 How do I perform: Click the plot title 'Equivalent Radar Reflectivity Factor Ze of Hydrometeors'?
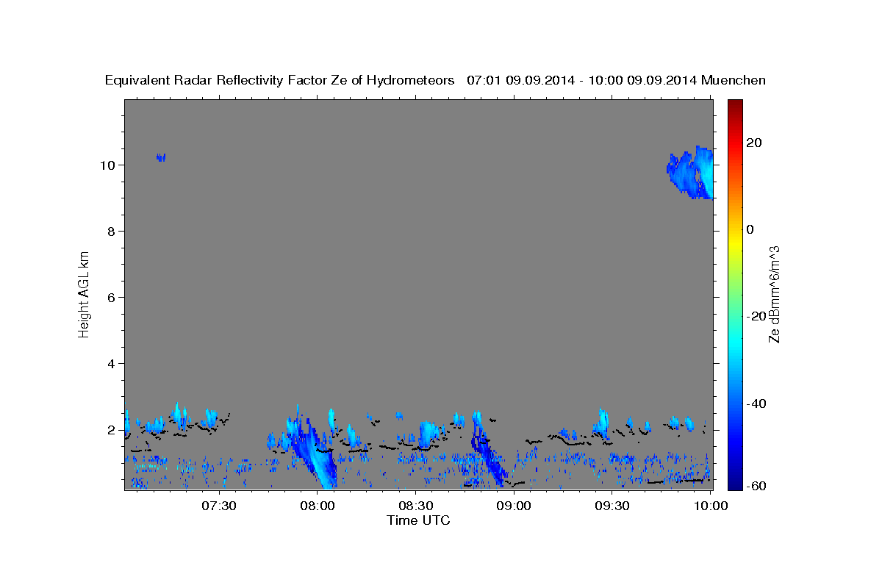[x=279, y=80]
